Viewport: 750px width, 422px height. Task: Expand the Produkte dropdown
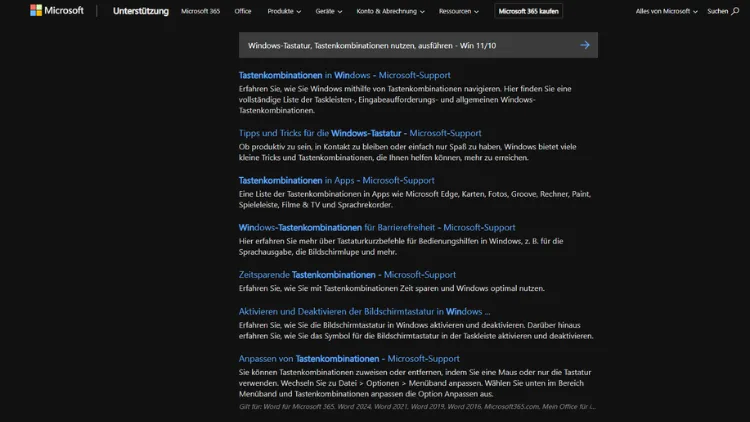[284, 11]
